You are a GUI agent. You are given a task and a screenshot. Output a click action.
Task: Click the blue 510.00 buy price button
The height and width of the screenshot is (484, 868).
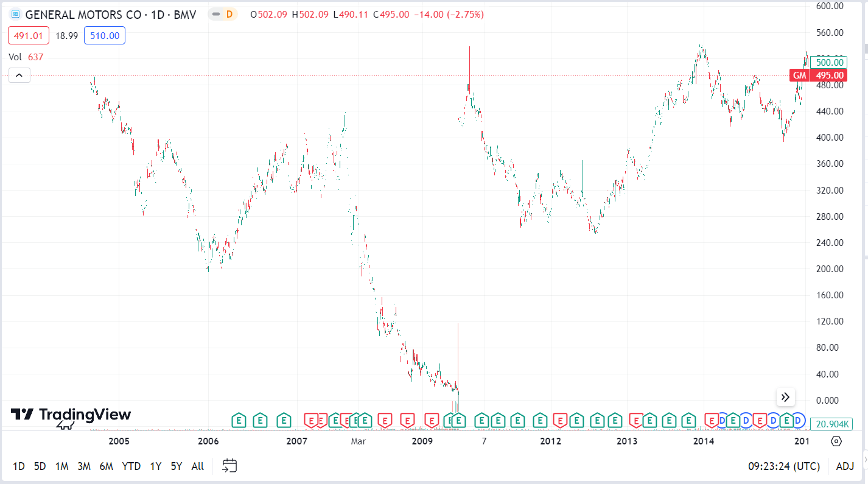click(105, 36)
